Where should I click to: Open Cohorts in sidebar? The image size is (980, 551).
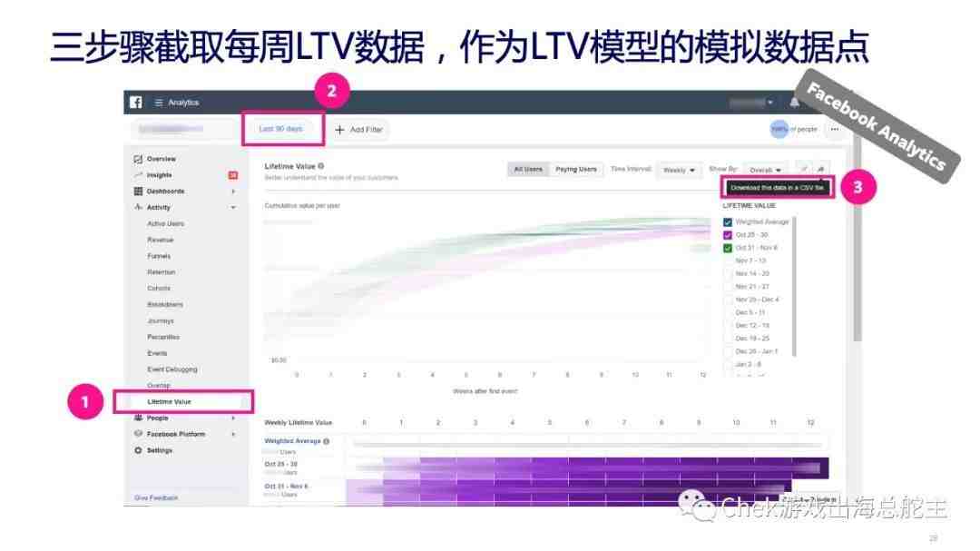(x=159, y=289)
